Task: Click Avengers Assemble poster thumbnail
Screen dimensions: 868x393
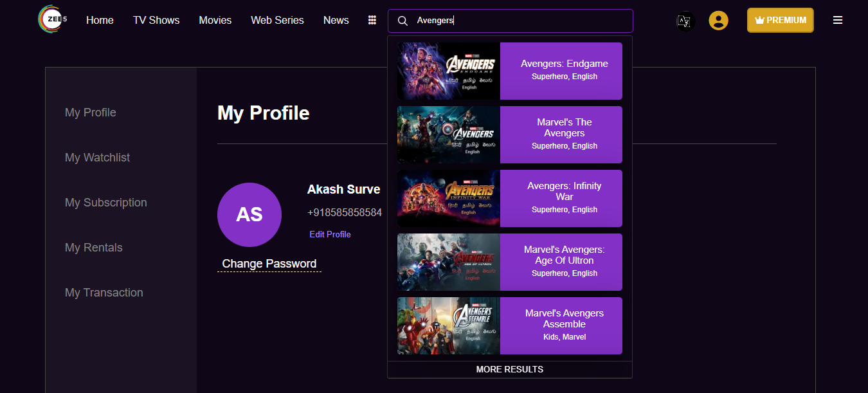Action: (448, 325)
